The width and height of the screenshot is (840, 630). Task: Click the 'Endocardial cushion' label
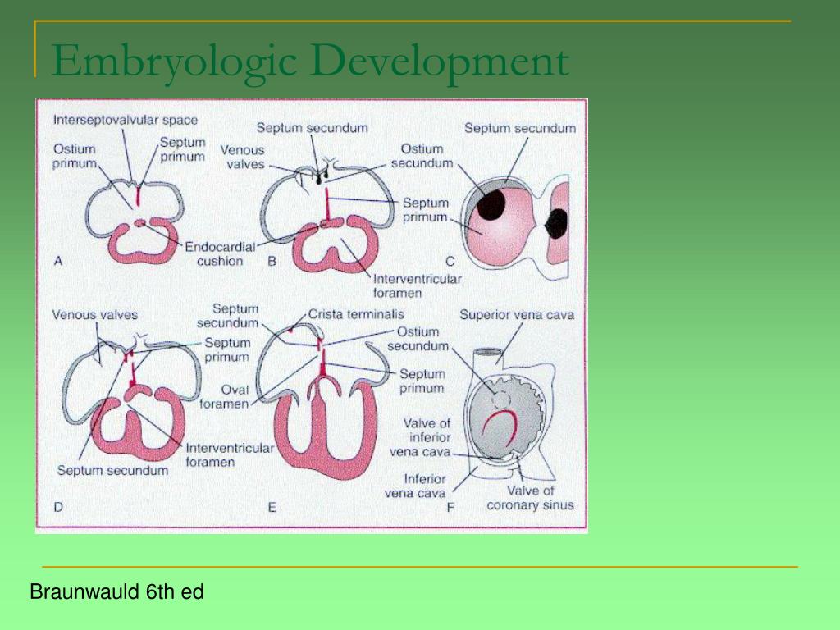[x=220, y=254]
